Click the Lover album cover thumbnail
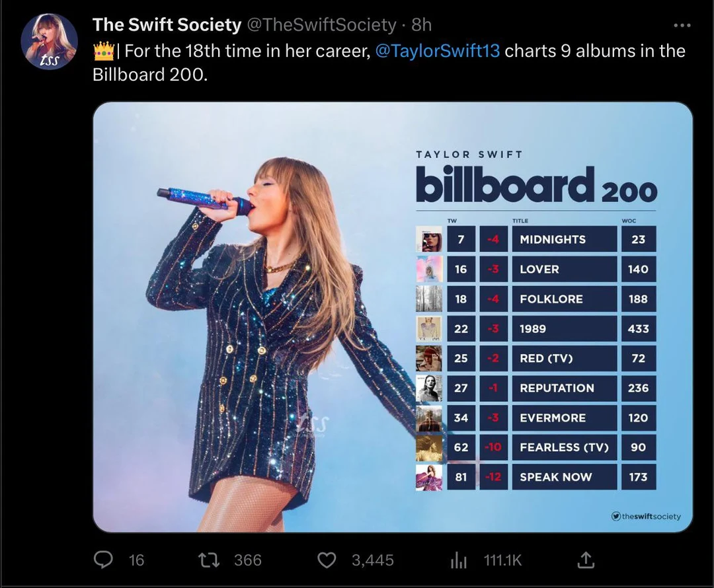714x588 pixels. click(x=428, y=269)
